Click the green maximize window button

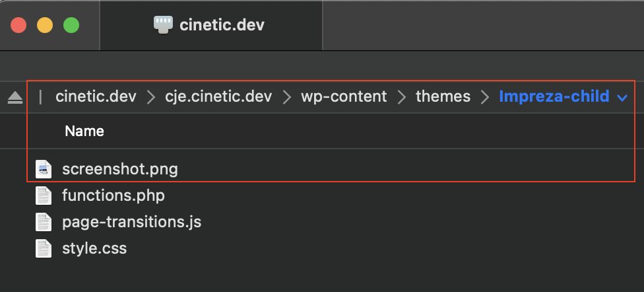[71, 26]
